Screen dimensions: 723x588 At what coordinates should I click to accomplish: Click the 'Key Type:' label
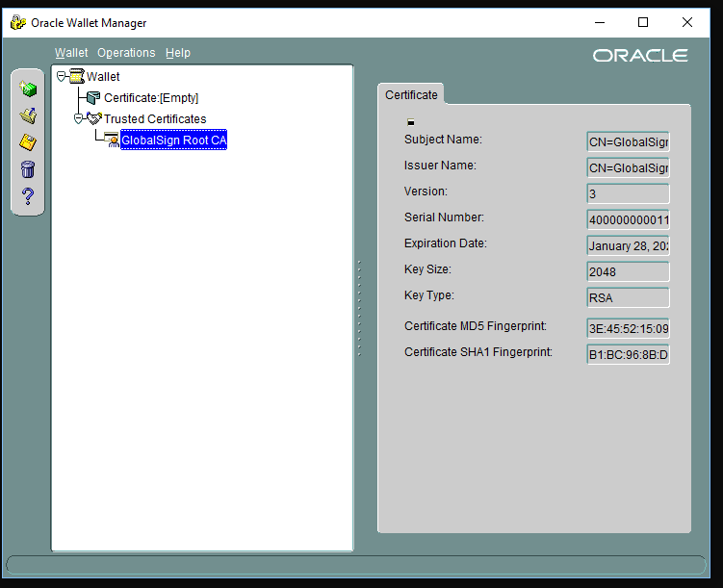[x=428, y=294]
